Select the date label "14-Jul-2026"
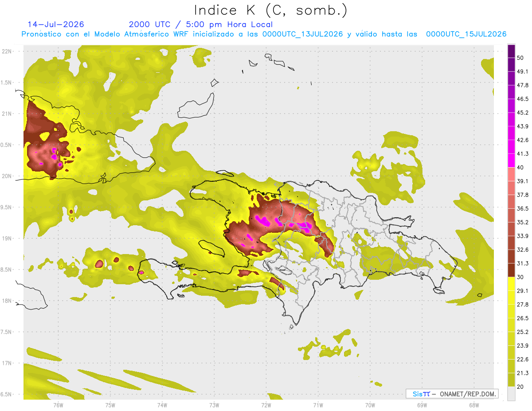 point(56,24)
